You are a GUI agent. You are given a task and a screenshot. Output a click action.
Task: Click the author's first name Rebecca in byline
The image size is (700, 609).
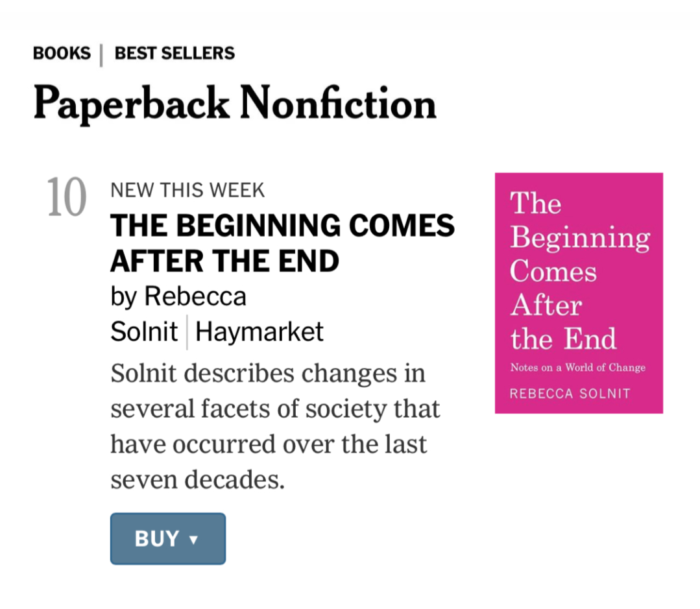tap(195, 296)
